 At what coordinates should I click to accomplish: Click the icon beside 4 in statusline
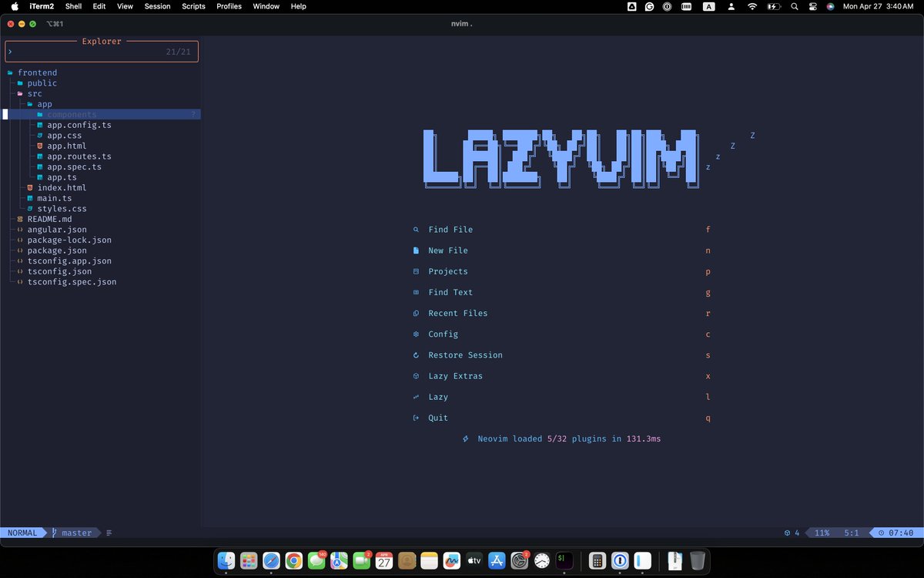click(787, 533)
